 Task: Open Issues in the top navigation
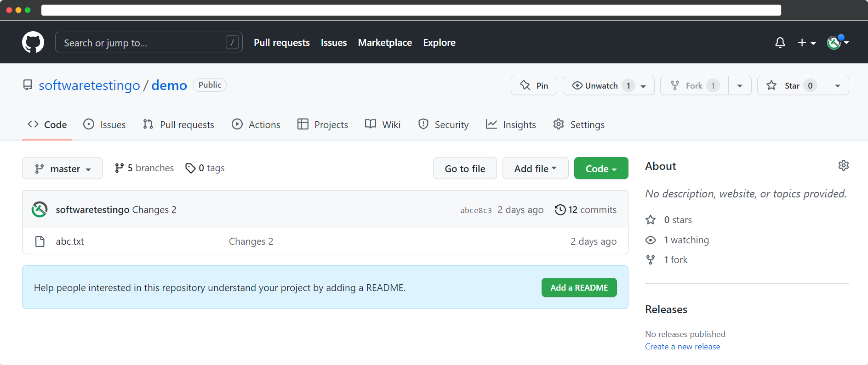click(x=334, y=43)
